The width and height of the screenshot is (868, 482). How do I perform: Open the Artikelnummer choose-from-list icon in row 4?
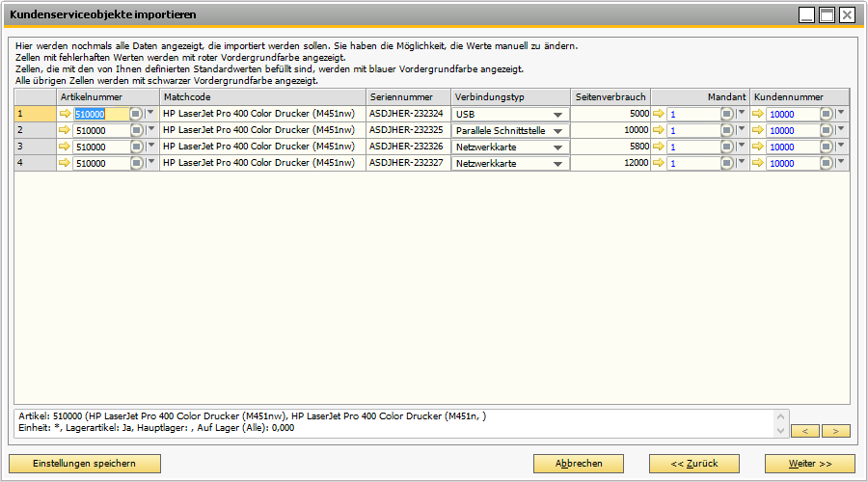136,163
